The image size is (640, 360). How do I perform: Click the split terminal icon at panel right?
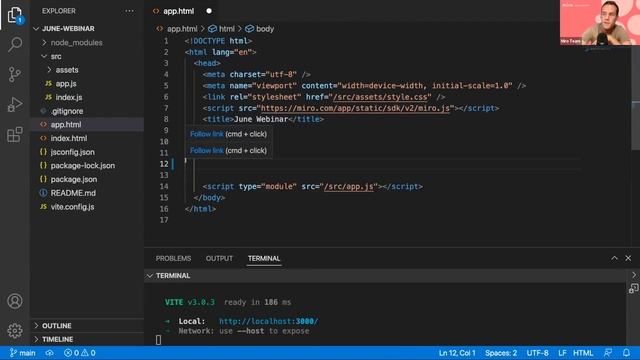tap(633, 289)
